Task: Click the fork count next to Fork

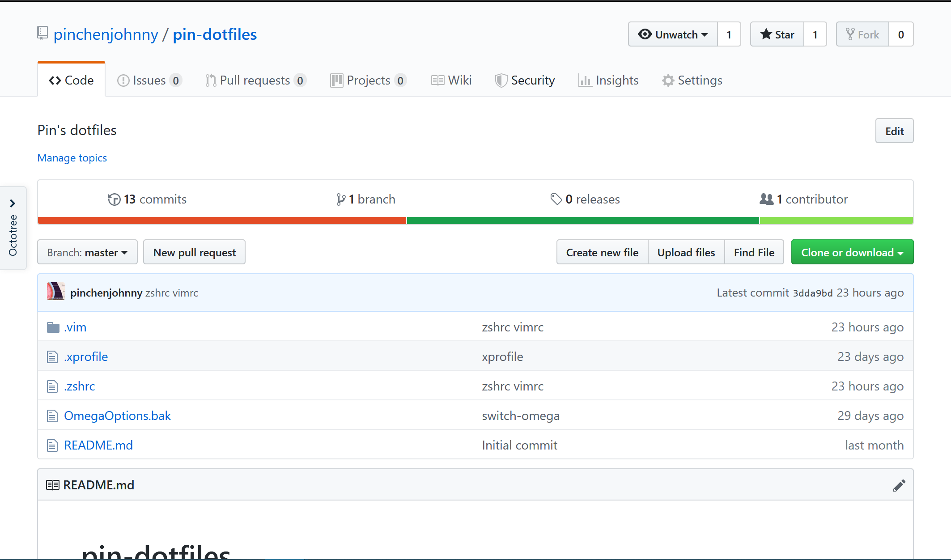Action: 901,34
